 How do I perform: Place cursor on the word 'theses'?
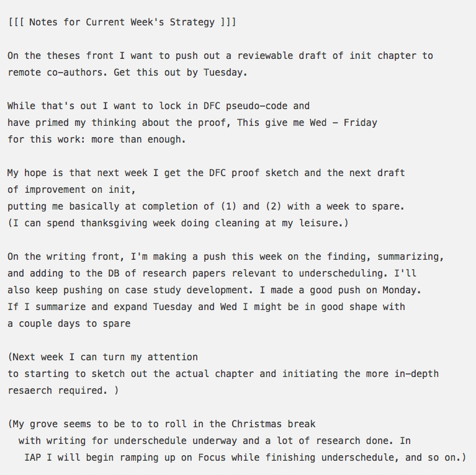63,56
